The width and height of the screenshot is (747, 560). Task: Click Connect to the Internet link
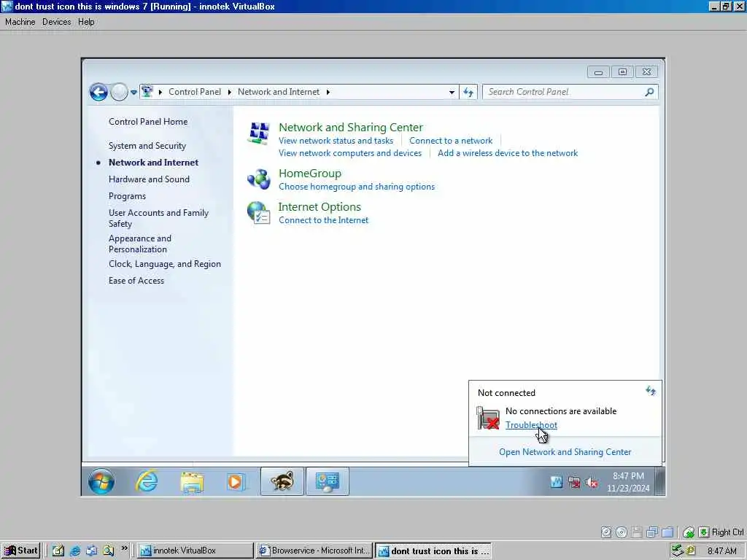(x=323, y=220)
